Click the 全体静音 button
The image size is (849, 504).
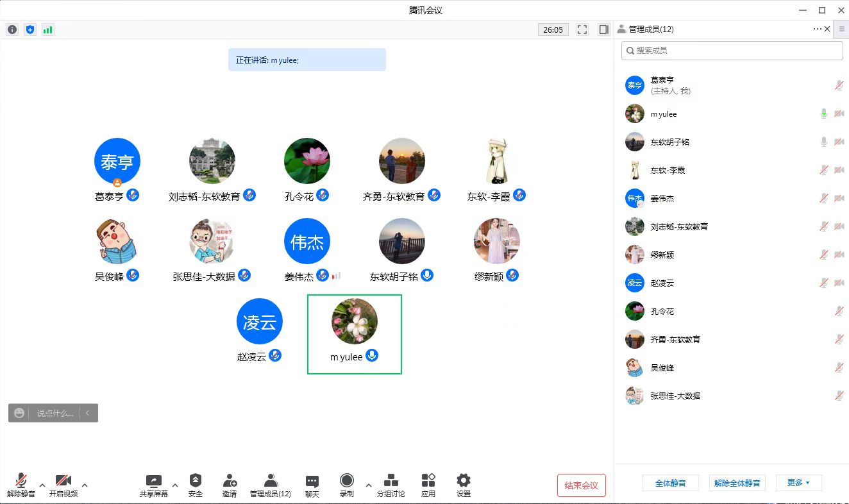[671, 483]
